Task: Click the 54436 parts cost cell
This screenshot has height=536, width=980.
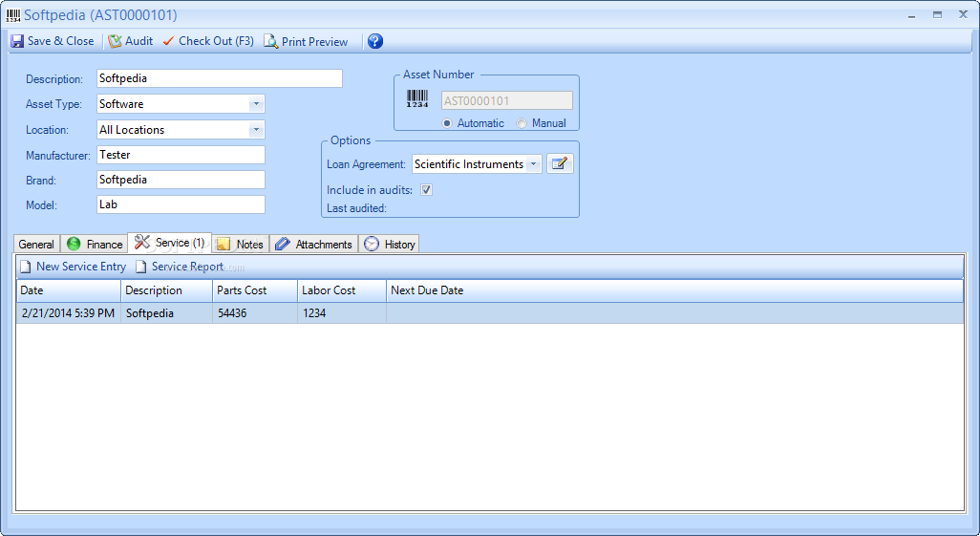Action: 255,313
